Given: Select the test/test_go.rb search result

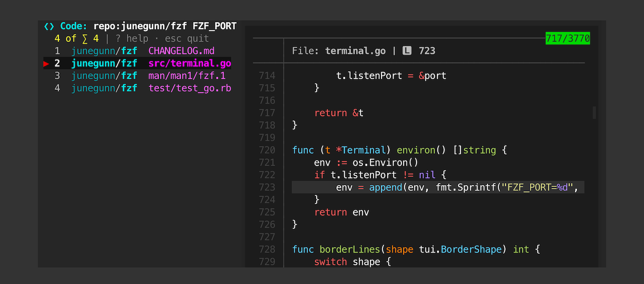Looking at the screenshot, I should (x=189, y=88).
